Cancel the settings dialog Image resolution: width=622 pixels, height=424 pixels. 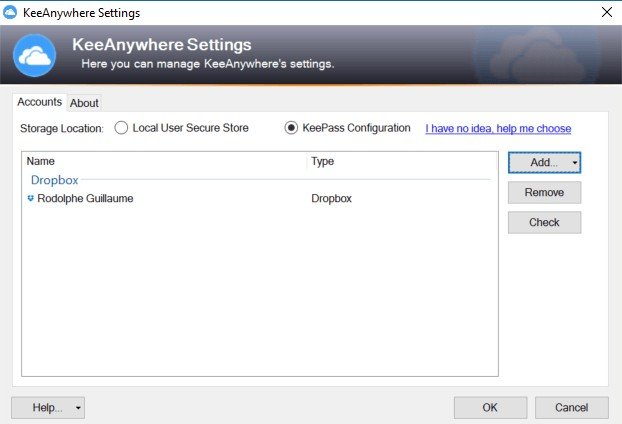[572, 407]
